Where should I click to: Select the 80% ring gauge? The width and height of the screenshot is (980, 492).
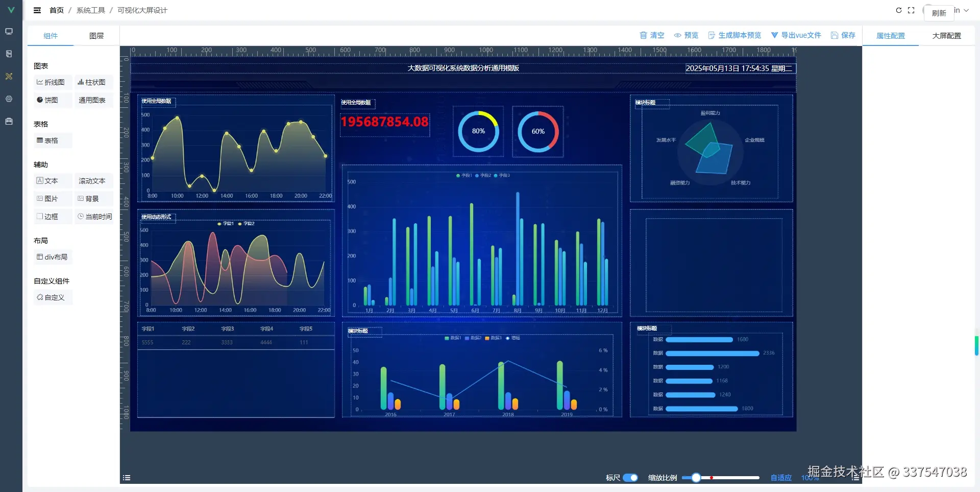(478, 131)
